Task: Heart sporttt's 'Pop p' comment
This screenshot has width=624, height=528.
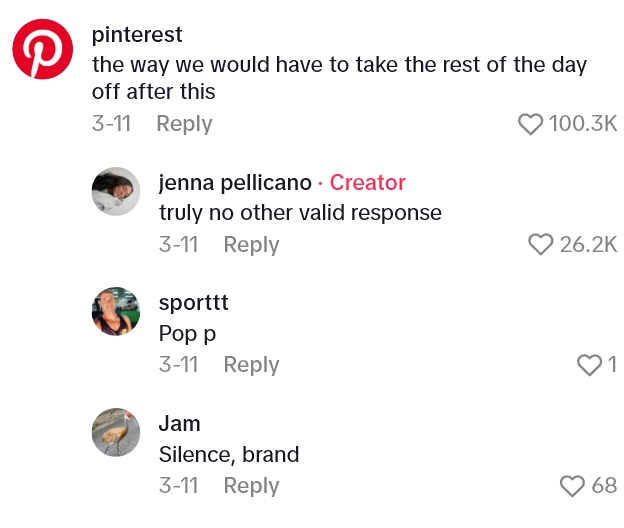Action: point(590,365)
